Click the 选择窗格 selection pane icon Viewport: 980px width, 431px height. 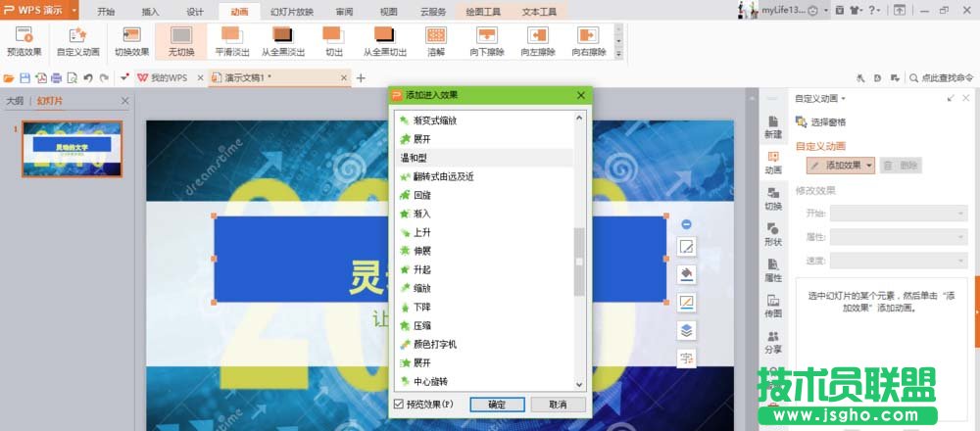point(801,121)
